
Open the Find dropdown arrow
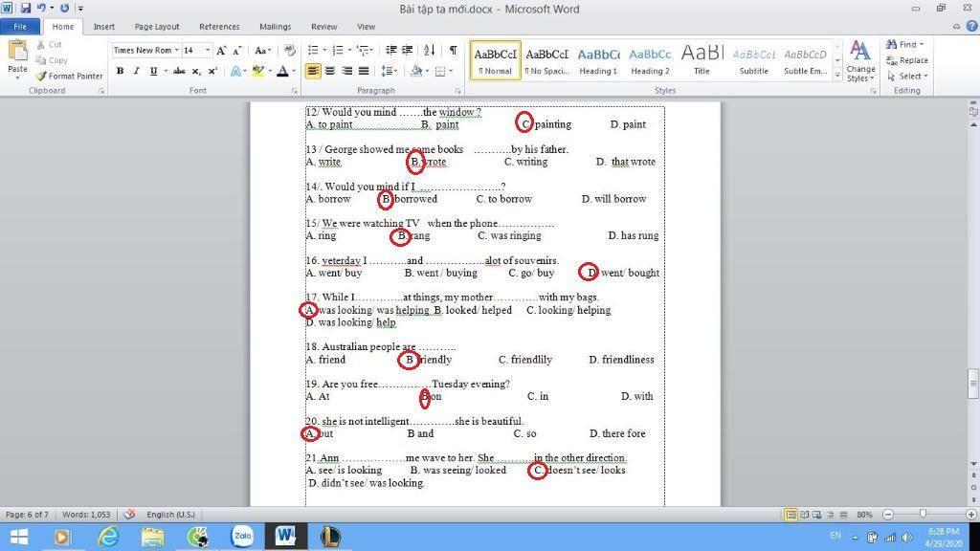click(922, 44)
